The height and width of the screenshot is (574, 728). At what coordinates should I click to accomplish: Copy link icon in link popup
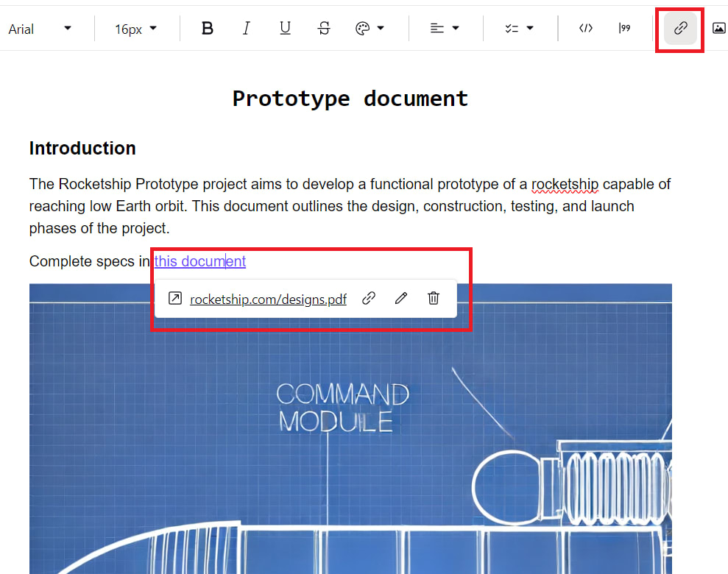[369, 298]
